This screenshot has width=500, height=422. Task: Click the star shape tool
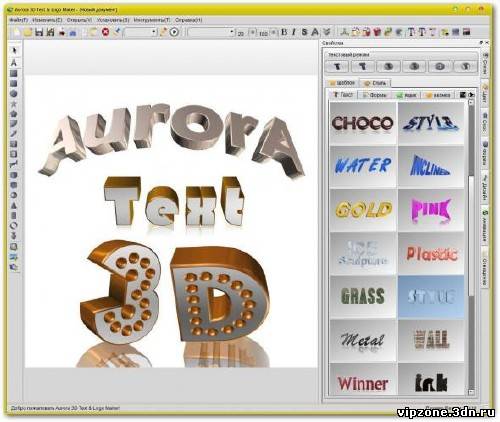14,104
